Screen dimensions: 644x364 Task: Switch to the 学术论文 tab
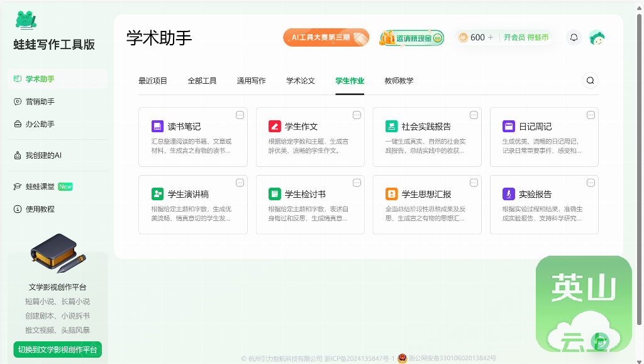(301, 81)
